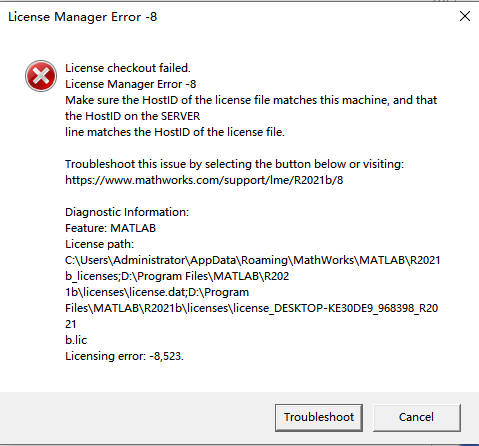Click the 'Troubleshoot this issue by selecting' line
The height and width of the screenshot is (446, 479).
pos(234,164)
